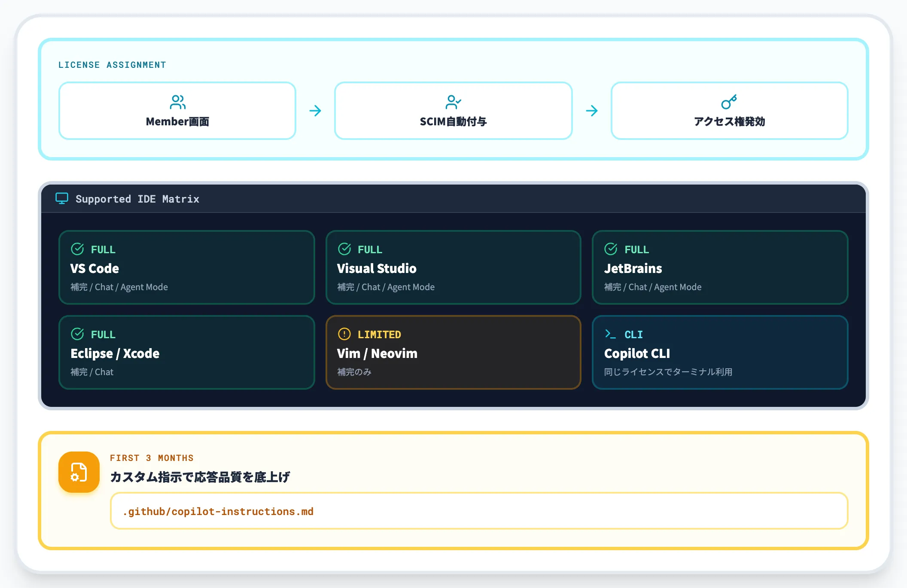
Task: Click the FIRST 3 MONTHS label
Action: 152,458
